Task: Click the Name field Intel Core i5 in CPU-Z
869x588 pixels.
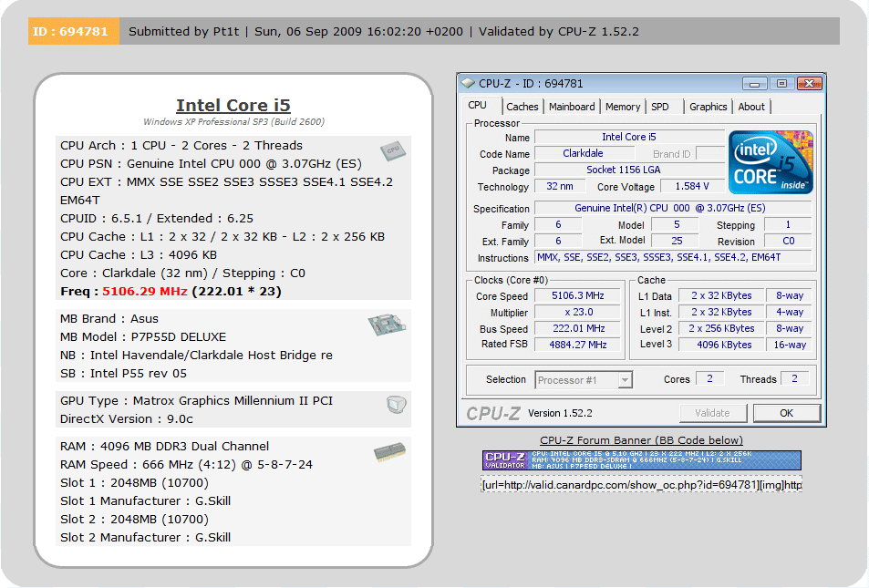Action: (x=629, y=137)
